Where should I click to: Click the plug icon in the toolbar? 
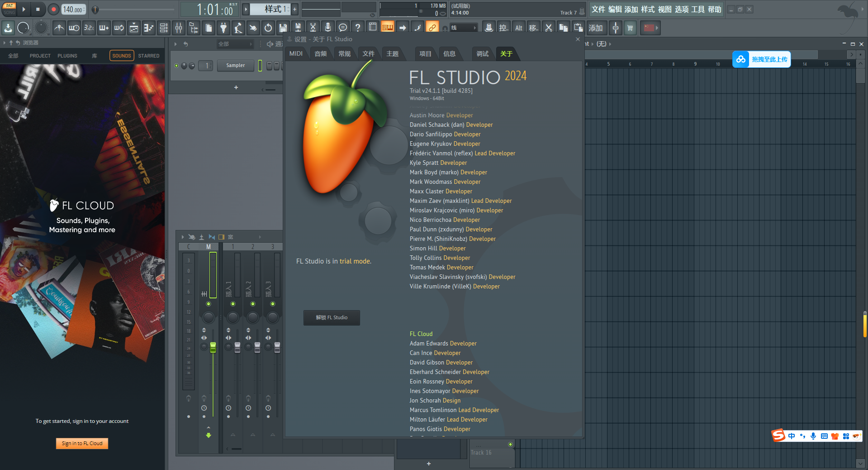(223, 28)
